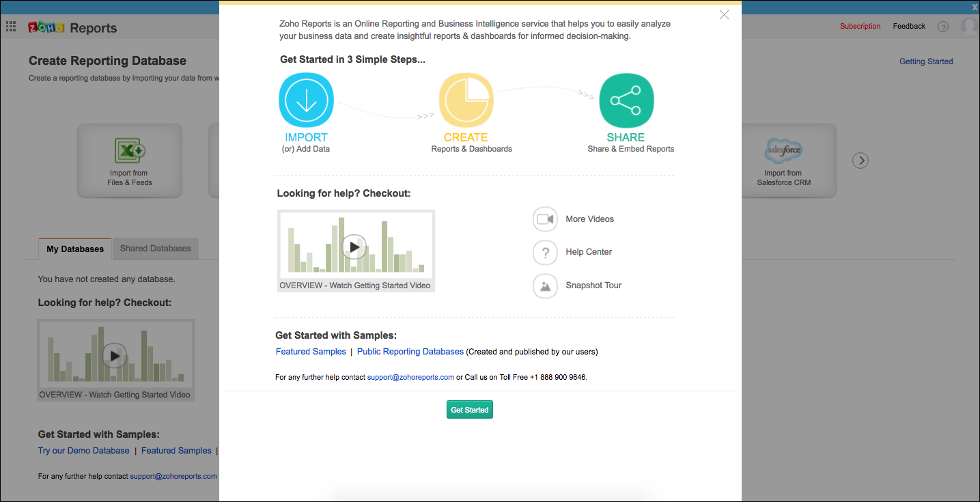
Task: Click the Get Started button
Action: [470, 410]
